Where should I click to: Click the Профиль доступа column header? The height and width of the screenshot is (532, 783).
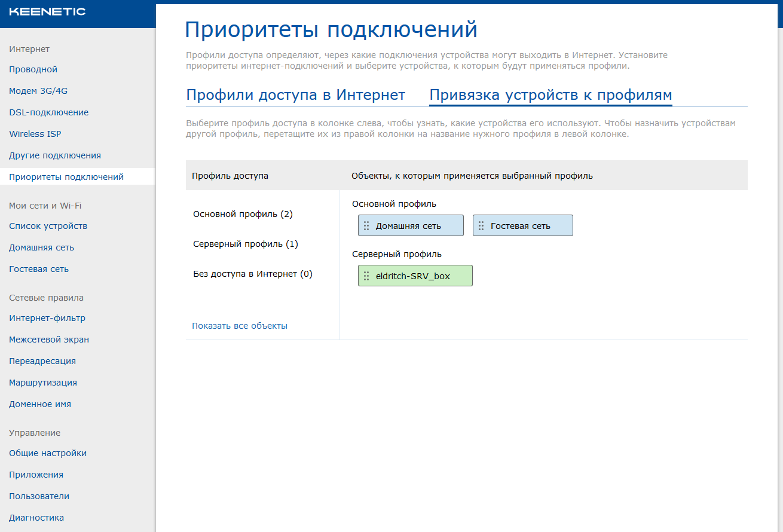tap(230, 176)
